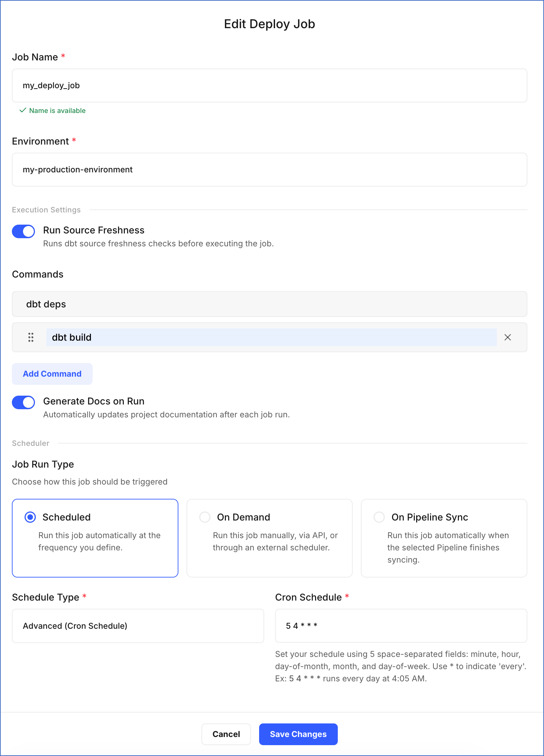The height and width of the screenshot is (756, 544).
Task: Click the drag handle beside dbt build
Action: [31, 337]
